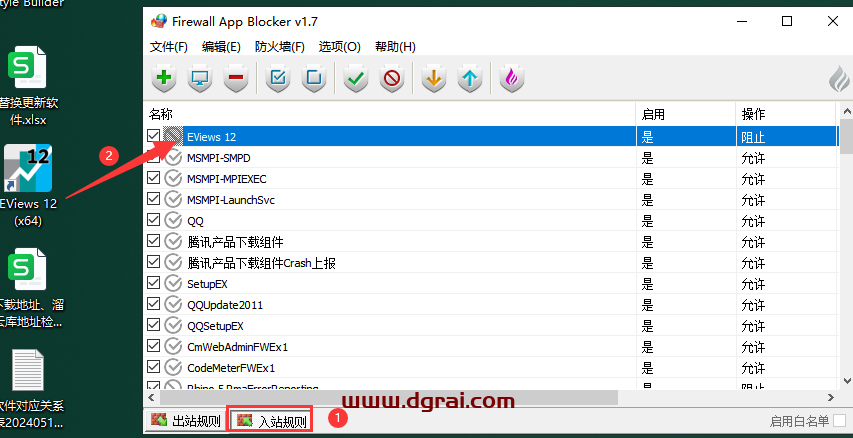Click the horizontal scrollbar left arrow
Viewport: 853px width, 438px height.
tap(151, 398)
